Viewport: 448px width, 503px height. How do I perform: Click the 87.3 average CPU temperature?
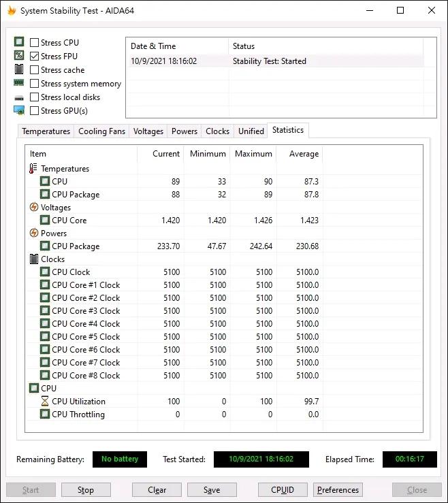click(x=311, y=181)
